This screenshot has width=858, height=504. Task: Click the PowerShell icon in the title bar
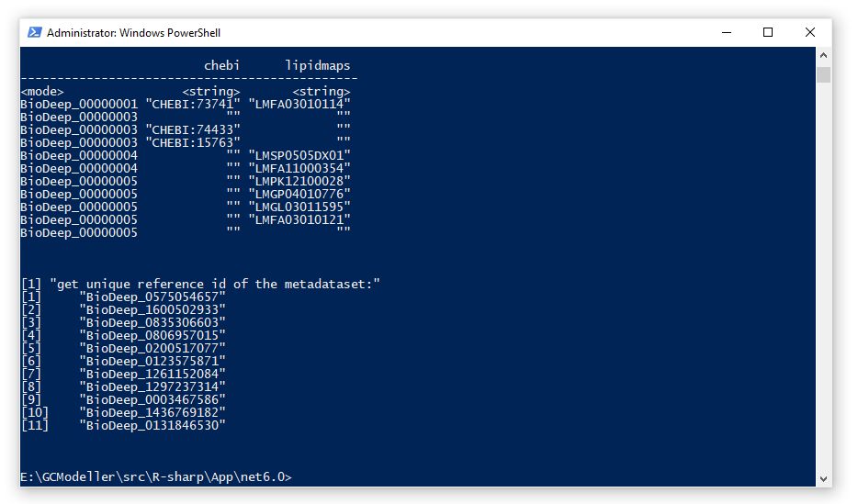click(x=34, y=32)
